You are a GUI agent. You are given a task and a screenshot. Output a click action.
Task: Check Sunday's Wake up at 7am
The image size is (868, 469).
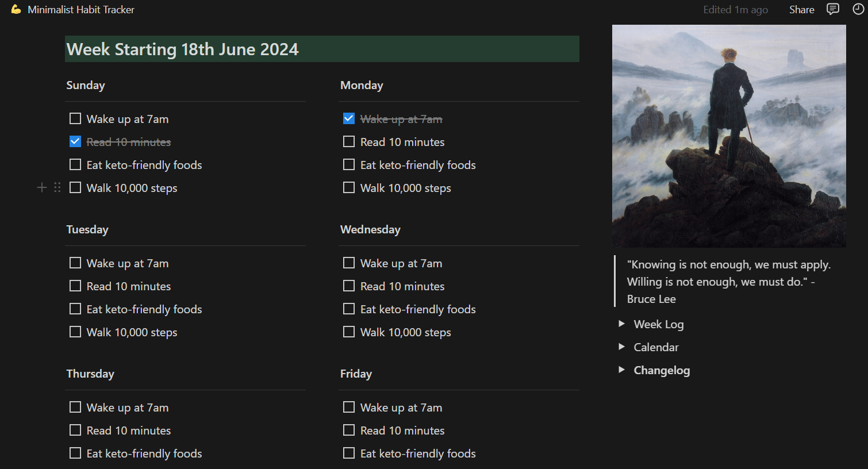coord(75,119)
